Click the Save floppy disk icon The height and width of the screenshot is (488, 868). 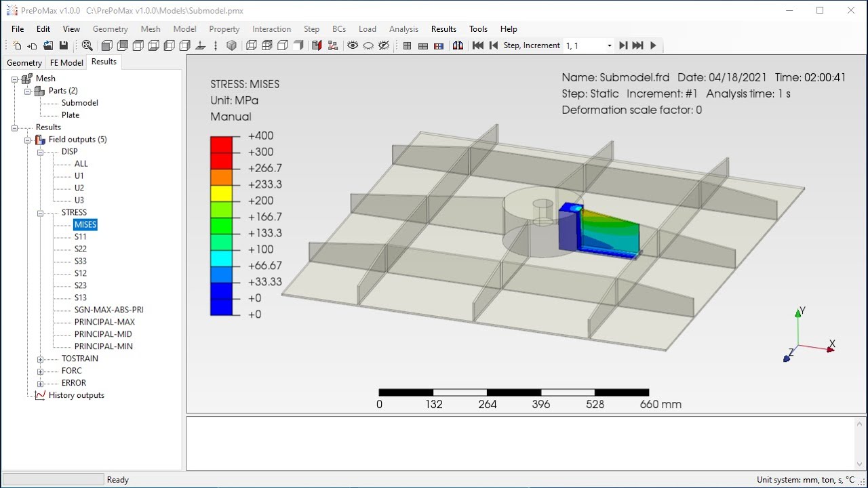point(63,45)
